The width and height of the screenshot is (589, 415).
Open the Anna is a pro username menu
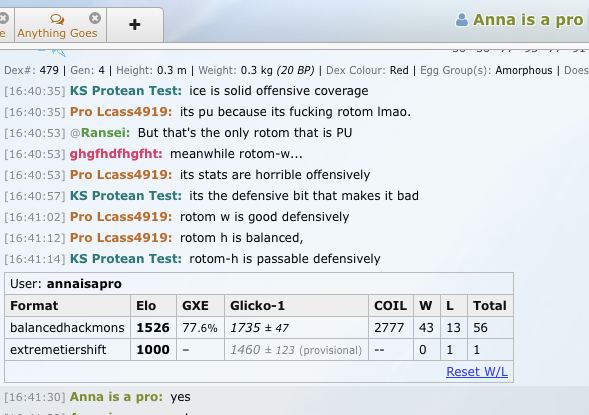click(x=527, y=20)
